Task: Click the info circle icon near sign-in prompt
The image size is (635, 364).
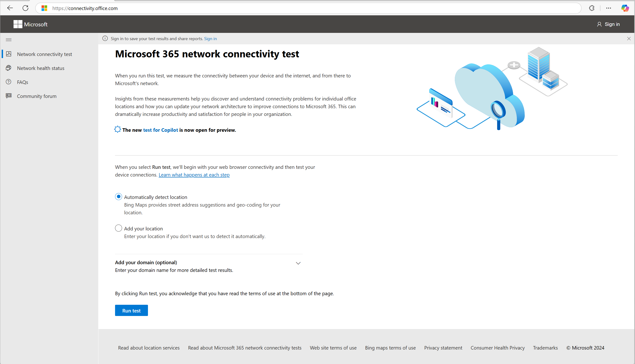Action: [x=105, y=38]
